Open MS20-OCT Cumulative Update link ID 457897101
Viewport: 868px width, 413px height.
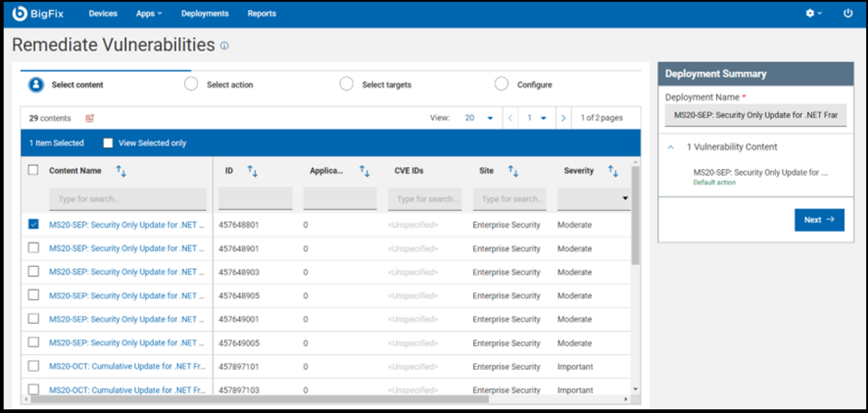coord(127,367)
